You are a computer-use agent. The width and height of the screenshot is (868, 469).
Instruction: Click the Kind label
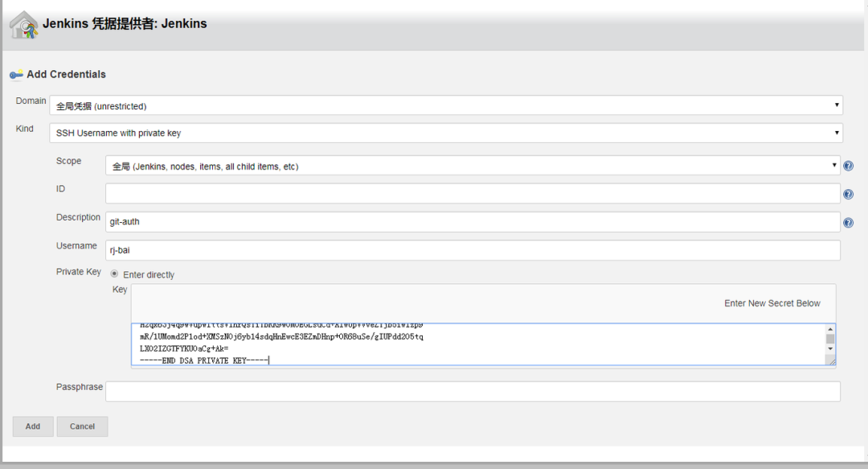(x=24, y=129)
